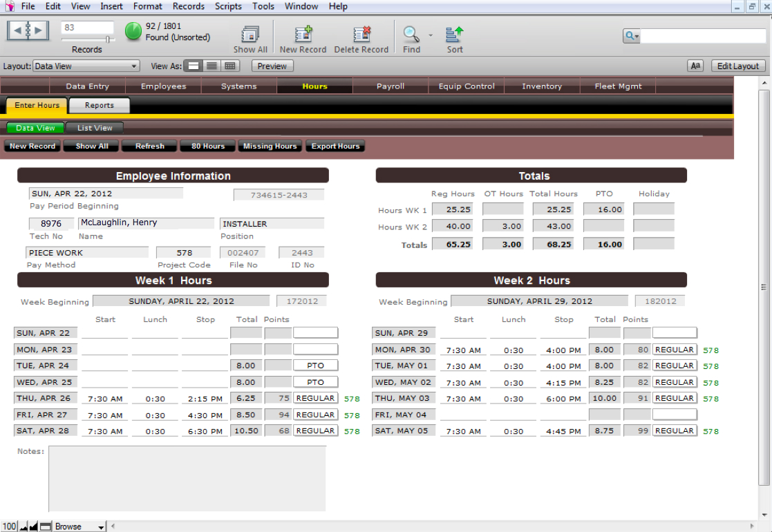This screenshot has height=532, width=772.
Task: Click the New Record toolbar icon
Action: [303, 35]
